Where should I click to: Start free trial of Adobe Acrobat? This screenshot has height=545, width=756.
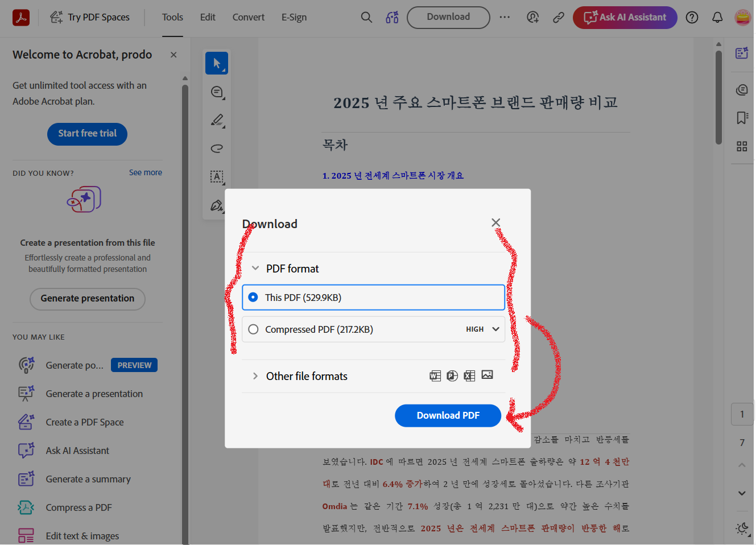(x=87, y=134)
